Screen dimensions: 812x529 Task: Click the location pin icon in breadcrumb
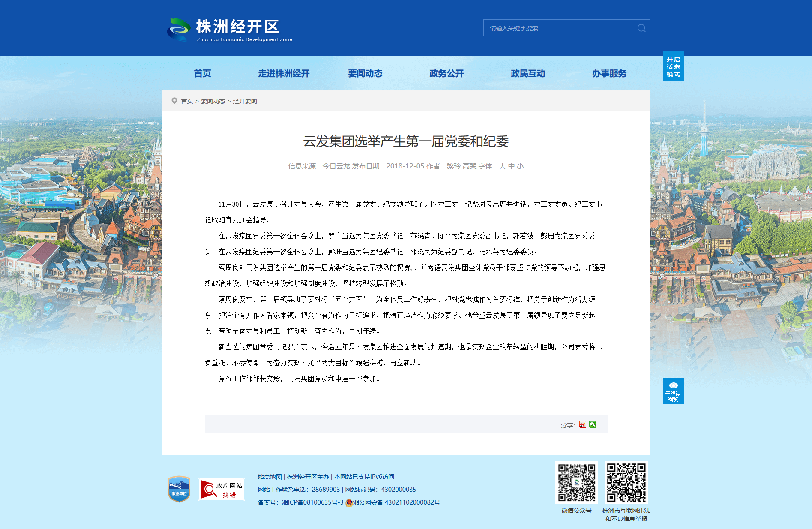pos(174,101)
